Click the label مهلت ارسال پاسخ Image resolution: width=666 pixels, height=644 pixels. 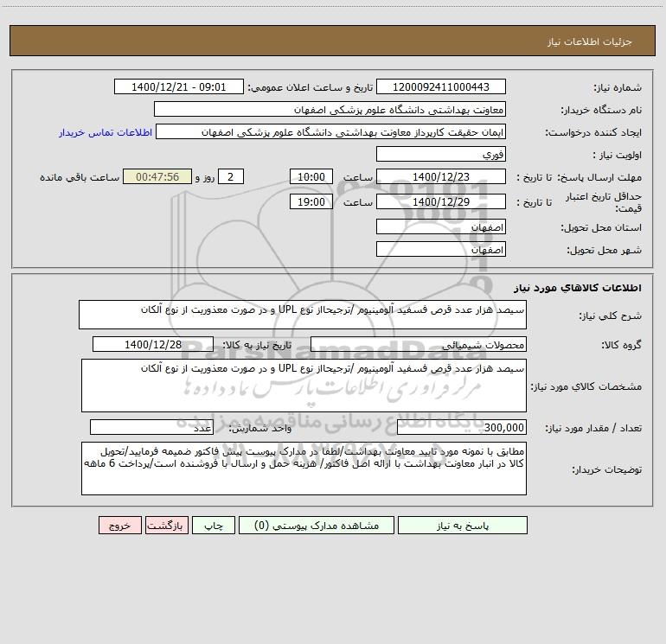coord(599,177)
